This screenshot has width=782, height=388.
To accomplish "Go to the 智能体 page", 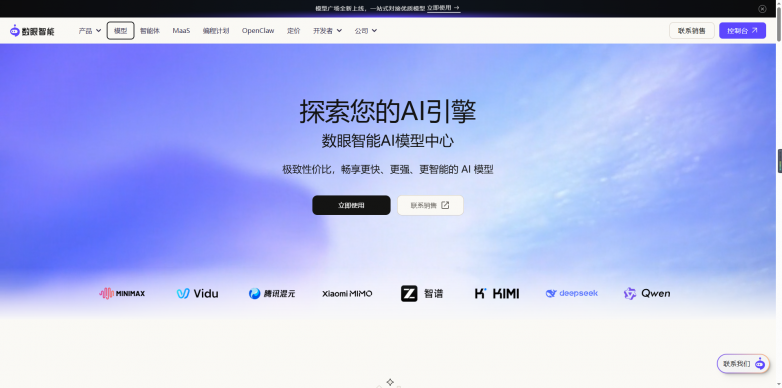I will click(150, 31).
